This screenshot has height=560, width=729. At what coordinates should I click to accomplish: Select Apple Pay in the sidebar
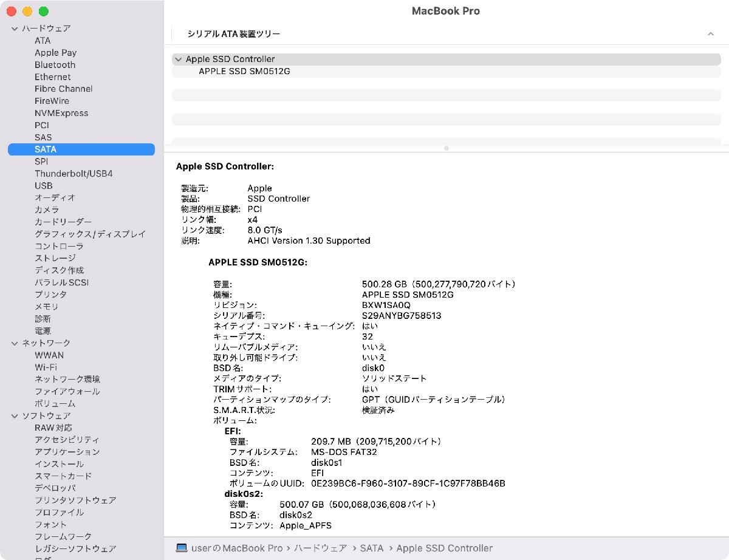55,52
